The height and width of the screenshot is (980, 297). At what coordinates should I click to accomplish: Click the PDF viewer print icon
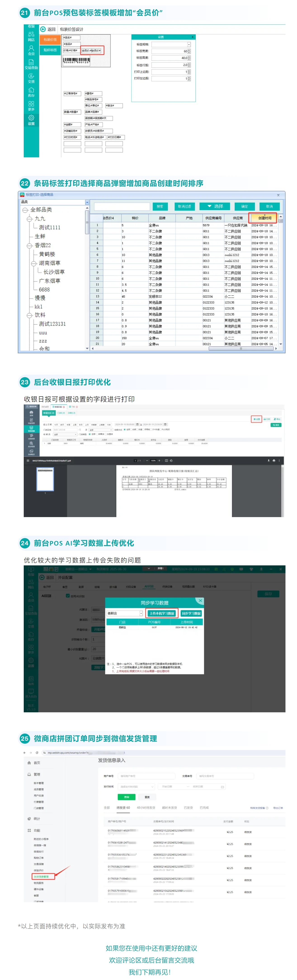[x=274, y=460]
